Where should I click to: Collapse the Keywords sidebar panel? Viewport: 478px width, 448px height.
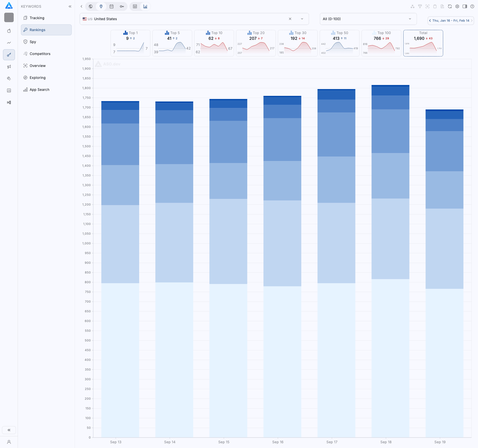point(70,6)
